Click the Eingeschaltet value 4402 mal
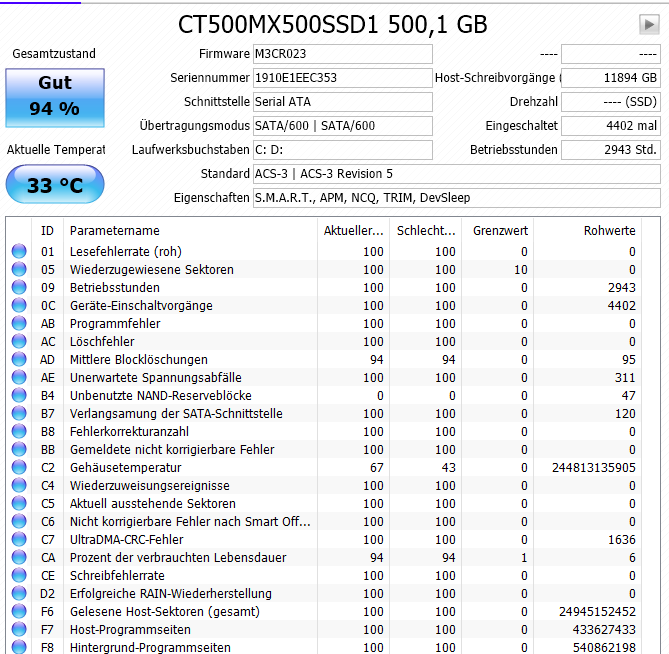The image size is (669, 654). tap(611, 126)
